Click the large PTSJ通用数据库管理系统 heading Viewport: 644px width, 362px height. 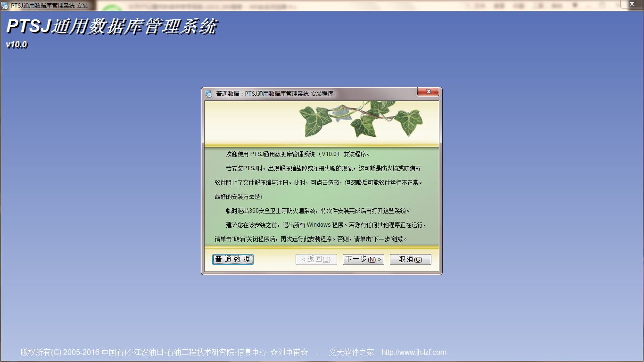pyautogui.click(x=111, y=27)
